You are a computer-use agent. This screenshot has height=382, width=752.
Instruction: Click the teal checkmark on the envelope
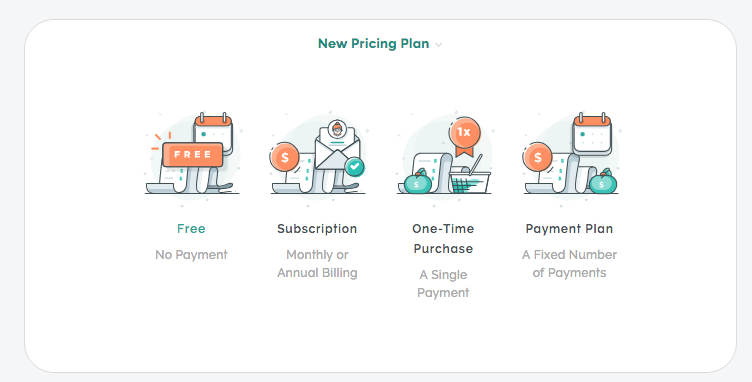[354, 167]
